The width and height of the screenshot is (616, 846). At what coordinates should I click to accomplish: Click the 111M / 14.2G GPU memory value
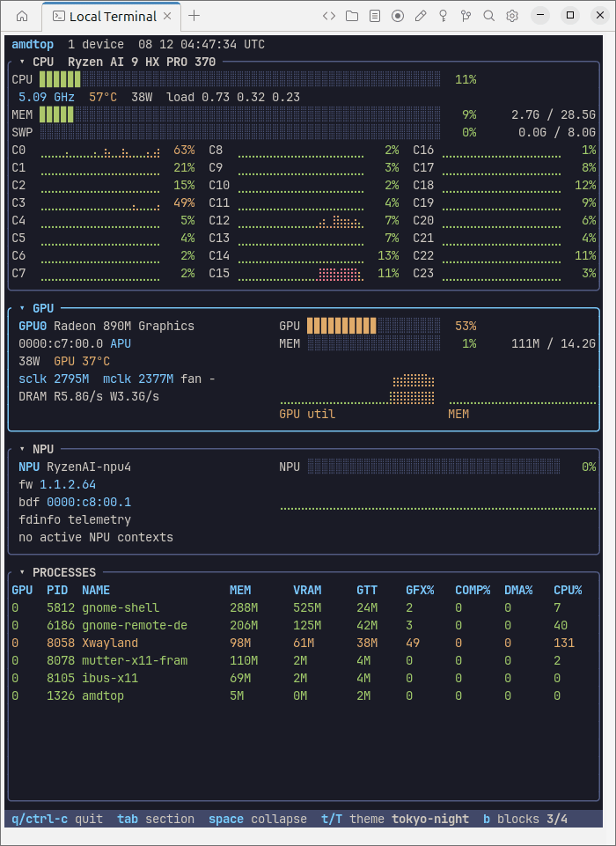[x=554, y=343]
